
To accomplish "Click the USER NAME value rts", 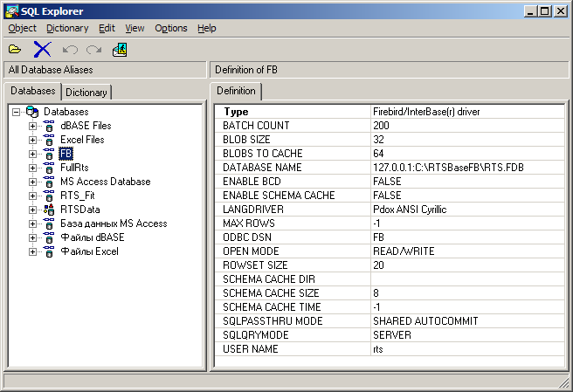I will click(378, 349).
